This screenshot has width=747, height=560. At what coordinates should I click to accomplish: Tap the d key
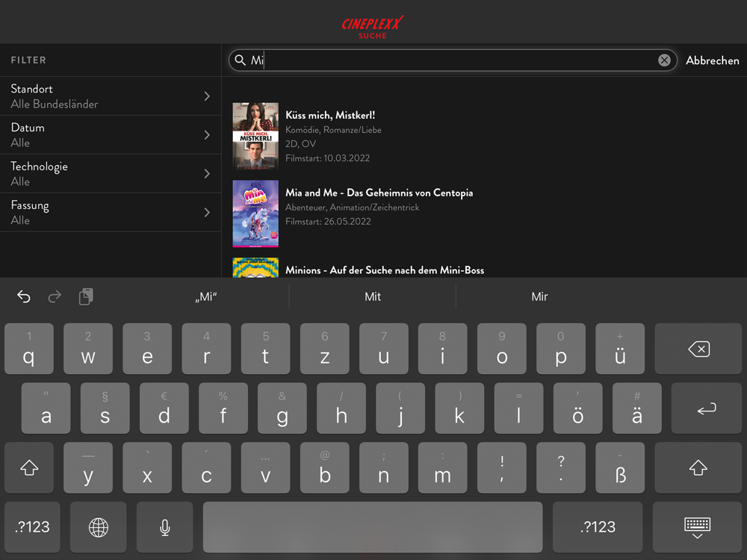point(164,408)
